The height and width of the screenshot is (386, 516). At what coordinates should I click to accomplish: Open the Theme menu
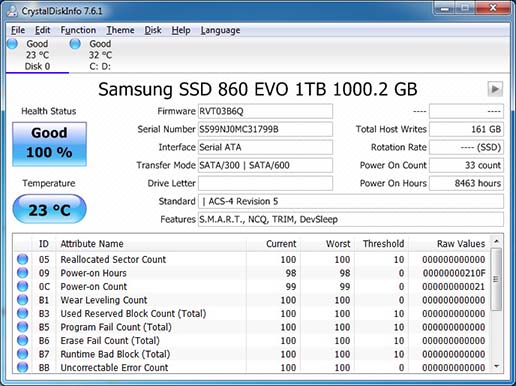tap(120, 30)
